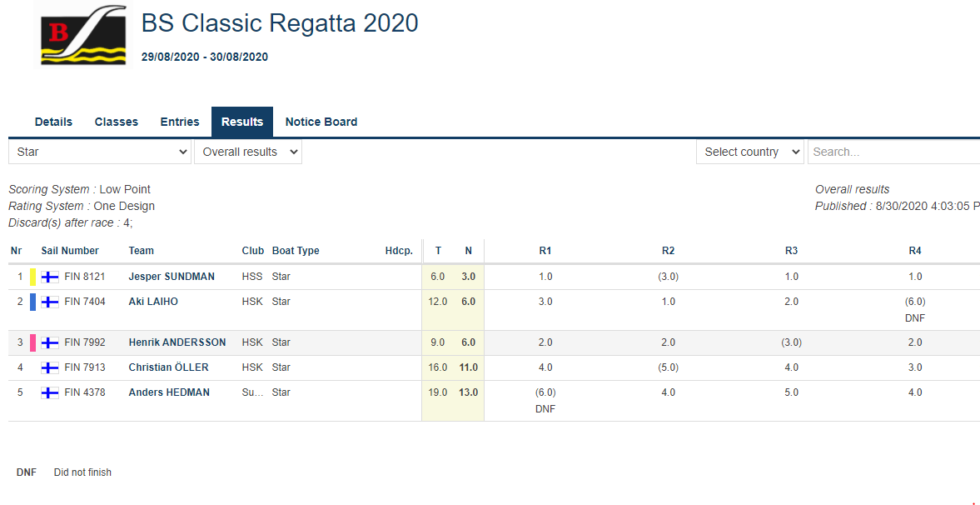Screen dimensions: 980x505
Task: Go to the Classes tab
Action: pyautogui.click(x=117, y=122)
